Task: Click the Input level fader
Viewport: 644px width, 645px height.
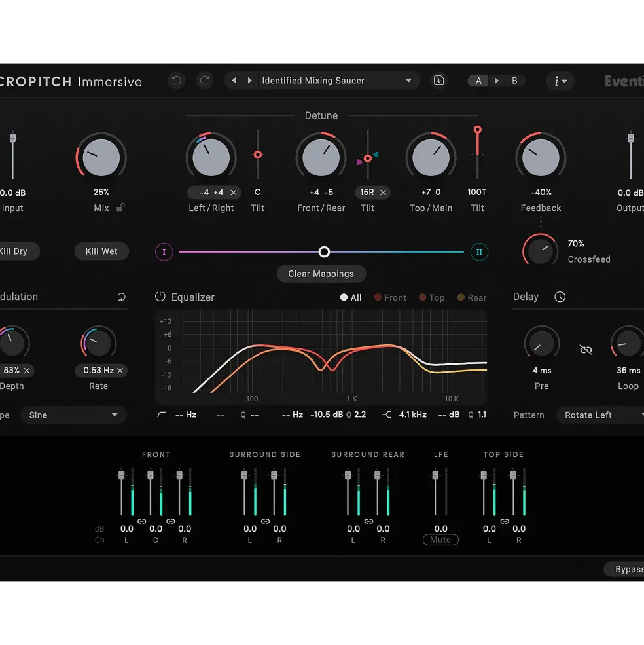Action: pos(12,138)
